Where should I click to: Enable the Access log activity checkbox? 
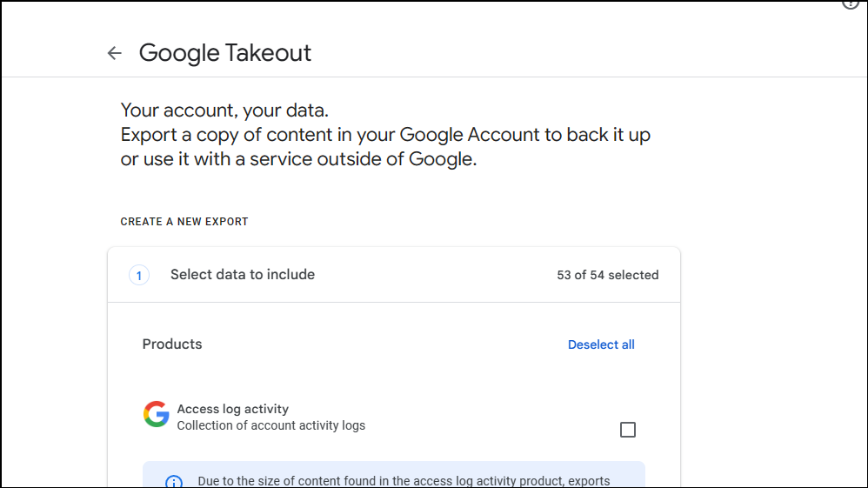coord(627,430)
